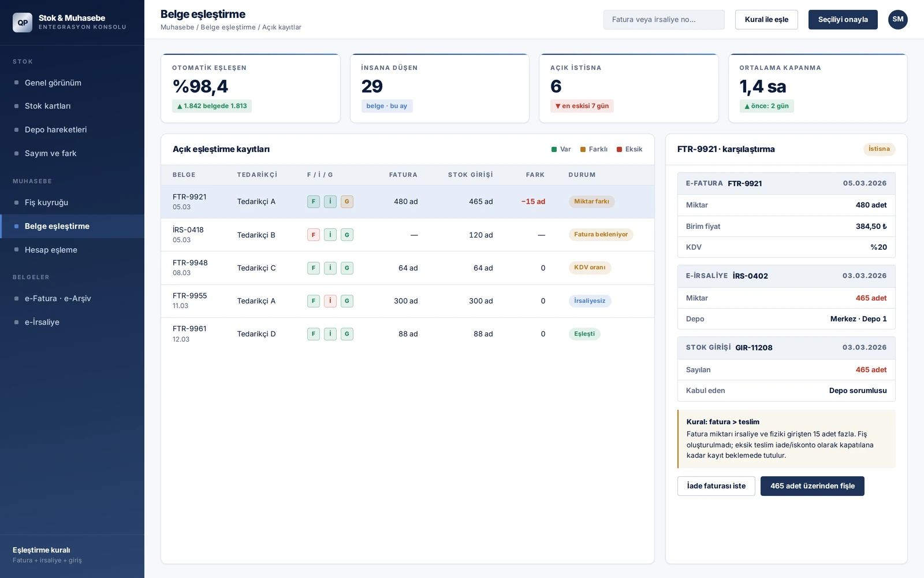Click the G badge in FTR-9961 row
This screenshot has width=924, height=578.
click(x=347, y=334)
